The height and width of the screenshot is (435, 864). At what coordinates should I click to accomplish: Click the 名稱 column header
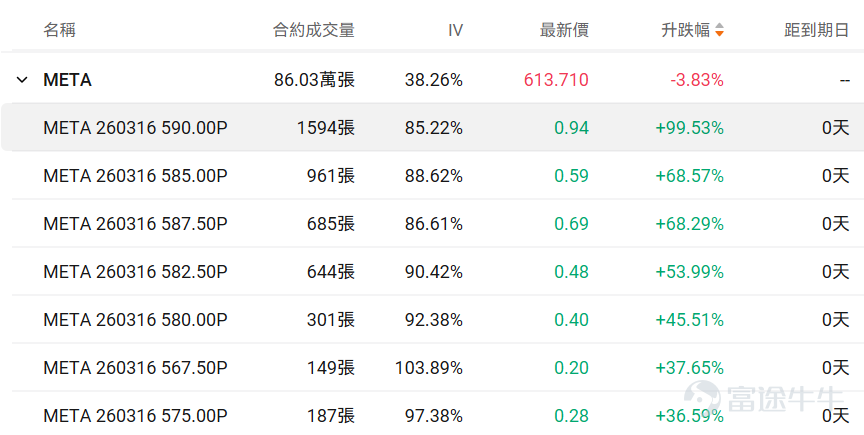click(x=60, y=30)
